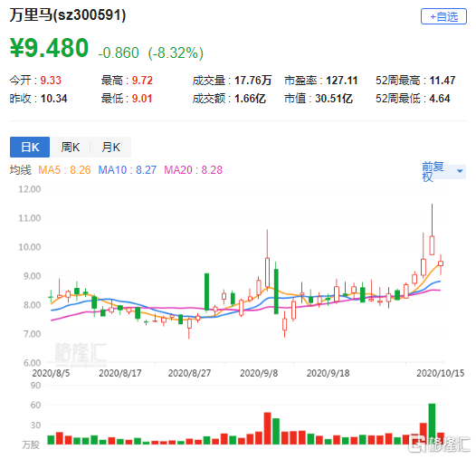This screenshot has height=459, width=476.
Task: Click the last candlestick on 2020/10/15
Action: point(441,263)
